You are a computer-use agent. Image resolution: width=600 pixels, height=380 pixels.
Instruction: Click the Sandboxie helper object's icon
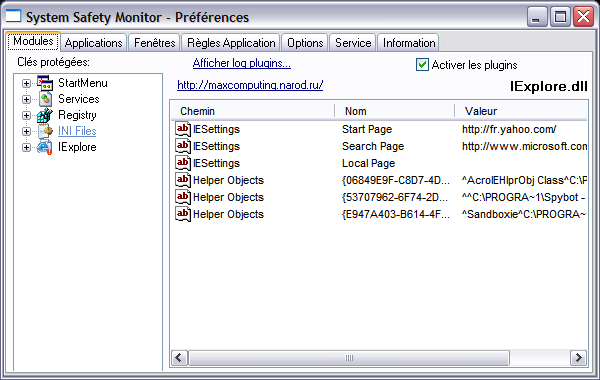[x=183, y=214]
